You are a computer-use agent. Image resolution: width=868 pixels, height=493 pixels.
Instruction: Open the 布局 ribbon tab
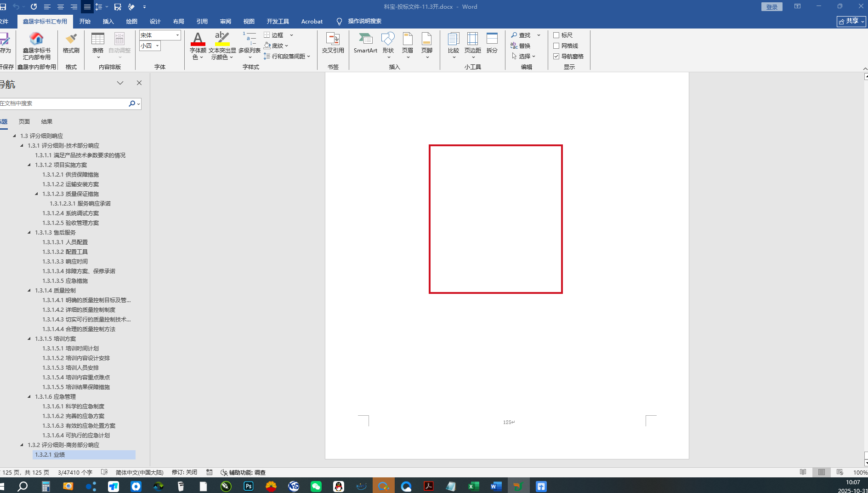point(178,21)
